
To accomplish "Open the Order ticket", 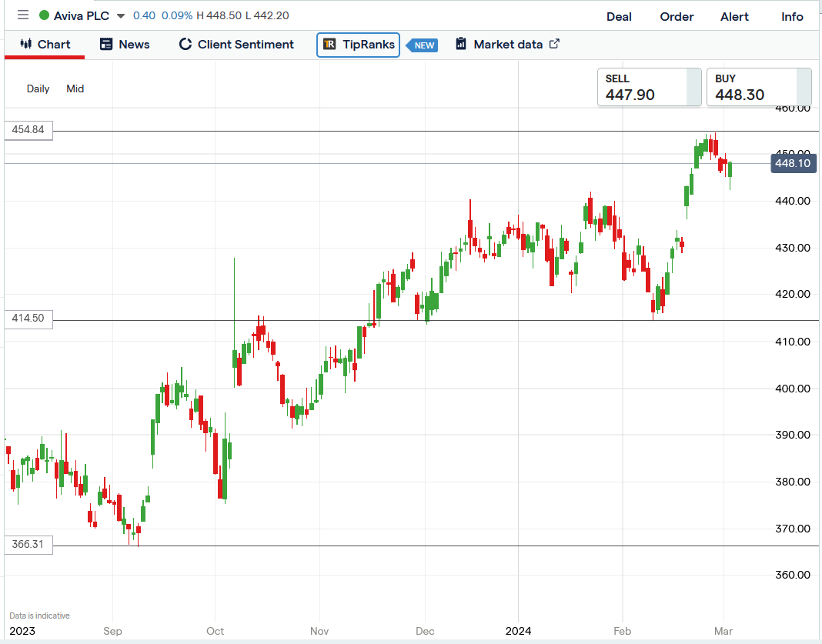I will pyautogui.click(x=677, y=16).
